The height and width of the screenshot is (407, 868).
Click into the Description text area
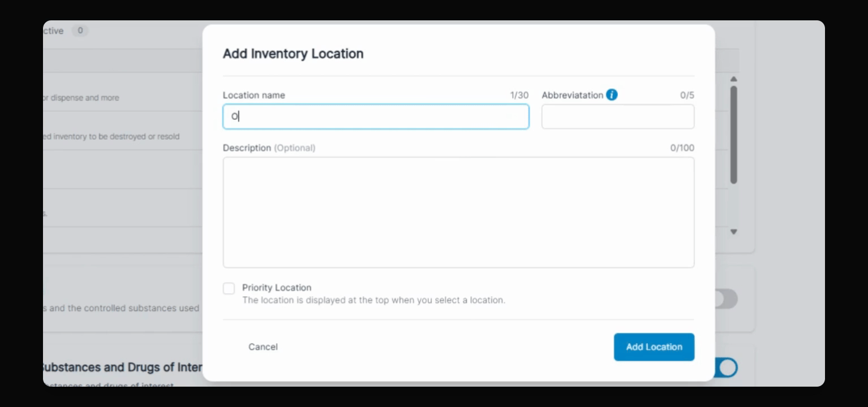pos(458,213)
